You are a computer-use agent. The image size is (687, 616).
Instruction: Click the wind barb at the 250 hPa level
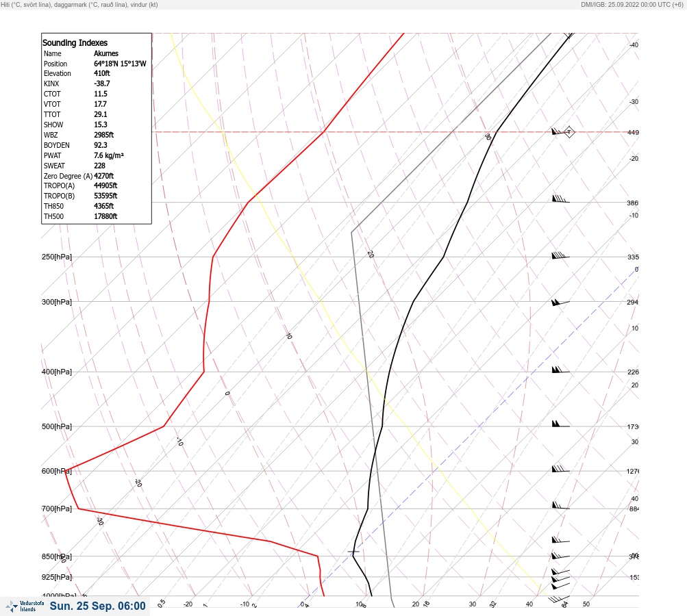coord(560,255)
